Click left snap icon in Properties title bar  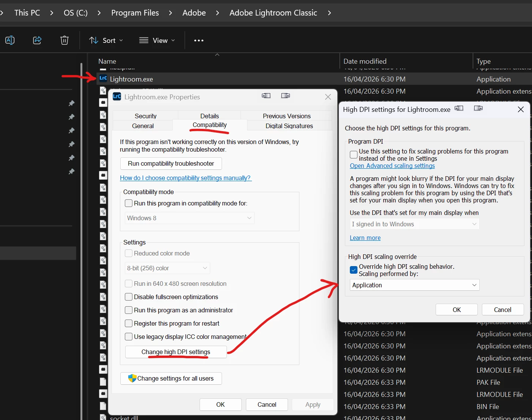pyautogui.click(x=266, y=96)
